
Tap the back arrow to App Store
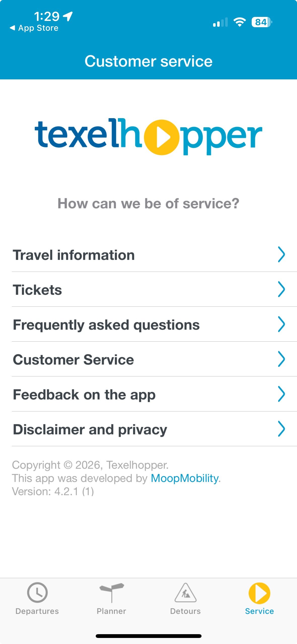click(x=12, y=28)
